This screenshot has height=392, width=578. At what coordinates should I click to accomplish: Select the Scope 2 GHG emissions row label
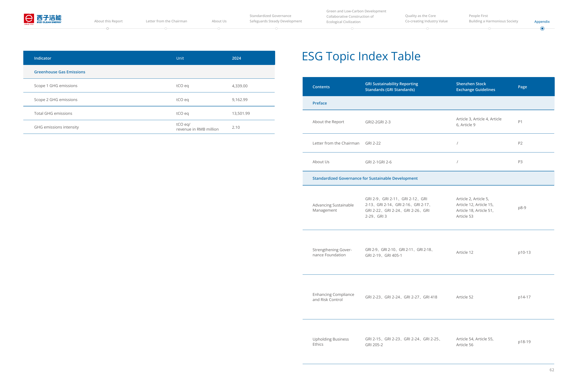point(56,100)
